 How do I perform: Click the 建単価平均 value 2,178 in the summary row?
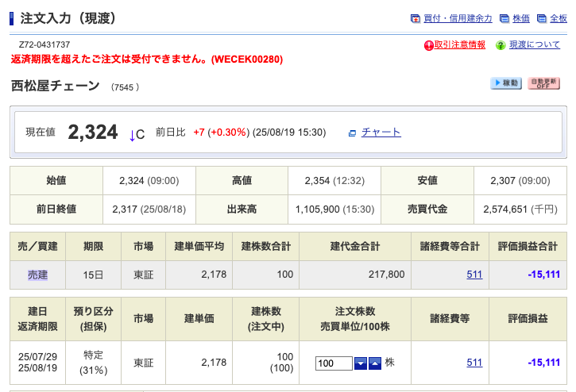214,275
